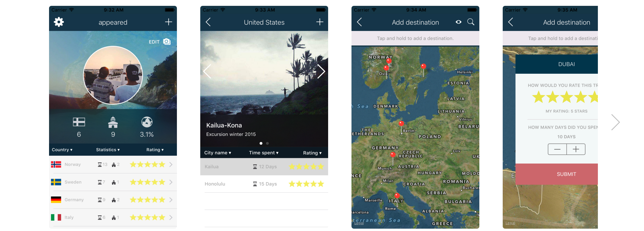Sort by City name dropdown
The height and width of the screenshot is (231, 644).
tap(218, 153)
